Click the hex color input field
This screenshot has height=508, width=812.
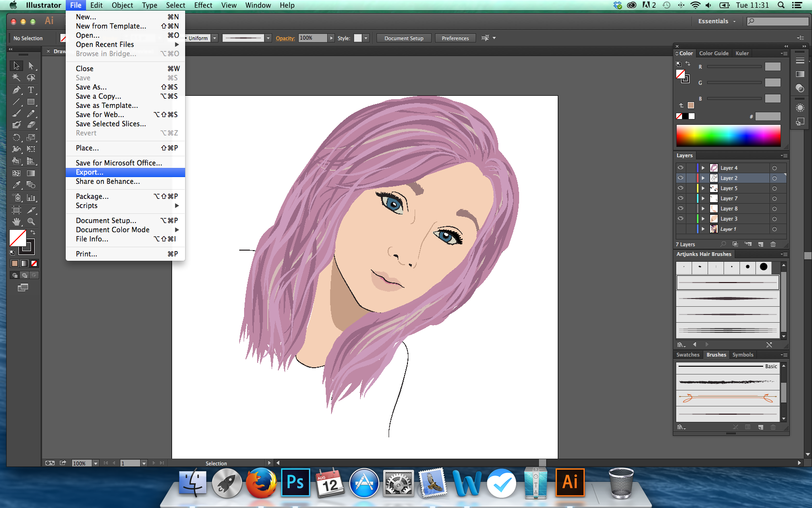[x=768, y=117]
